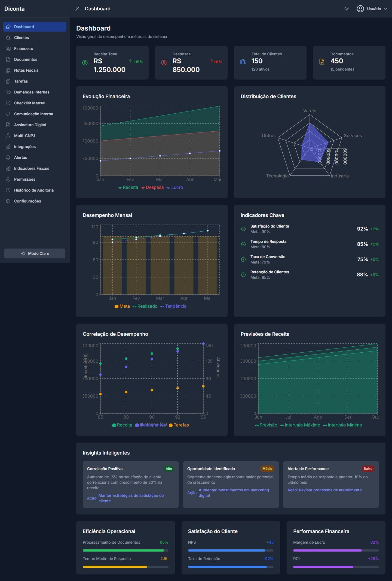This screenshot has width=392, height=581.
Task: Click the Revisar processos de atendimento action link
Action: point(330,490)
